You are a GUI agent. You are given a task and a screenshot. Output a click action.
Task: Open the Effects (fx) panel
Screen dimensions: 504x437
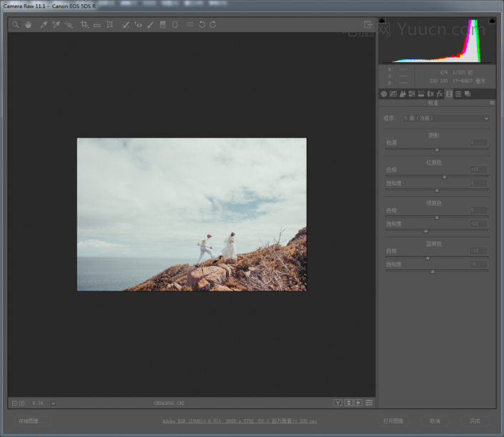(440, 94)
